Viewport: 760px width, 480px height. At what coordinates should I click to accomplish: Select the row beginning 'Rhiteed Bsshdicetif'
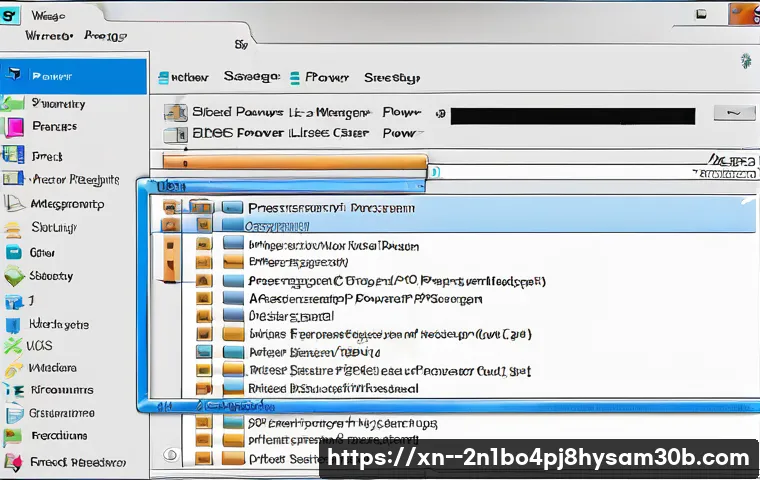[x=333, y=388]
